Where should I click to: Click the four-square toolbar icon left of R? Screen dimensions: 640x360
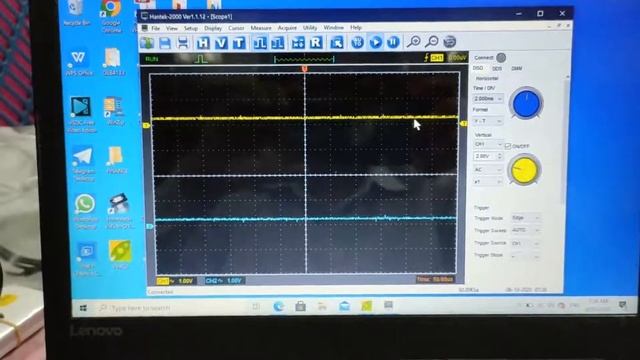click(x=298, y=42)
